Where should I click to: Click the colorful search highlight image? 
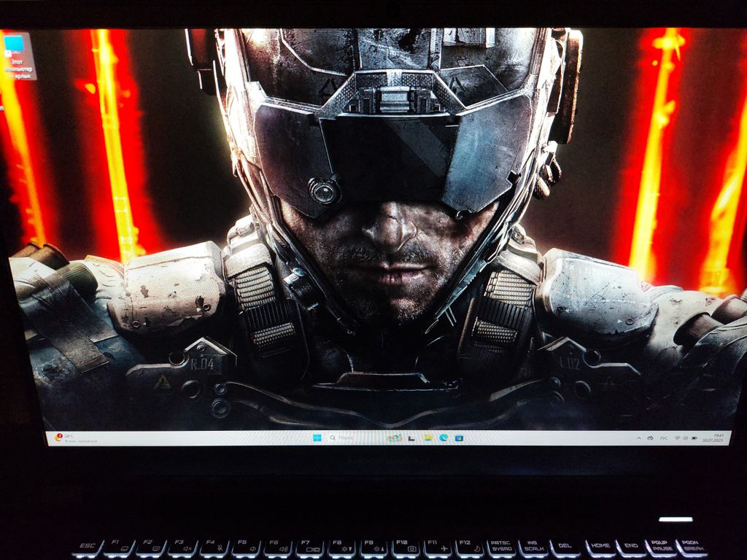pos(395,438)
